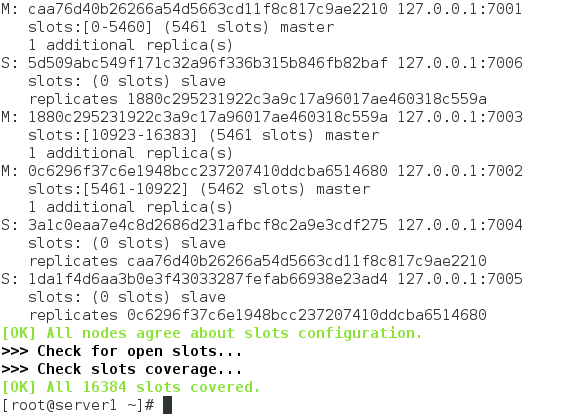Click the slots:[10923-16383] range text
The width and height of the screenshot is (575, 416).
(x=113, y=135)
